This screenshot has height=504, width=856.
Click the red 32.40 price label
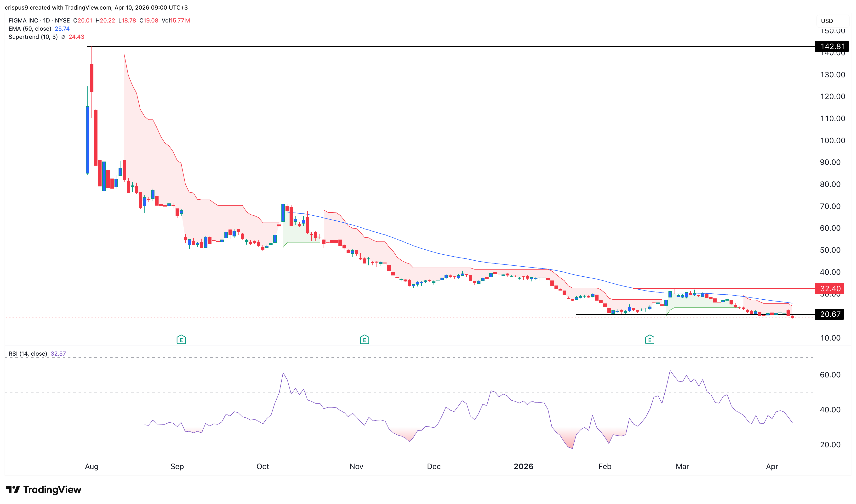[x=829, y=288]
